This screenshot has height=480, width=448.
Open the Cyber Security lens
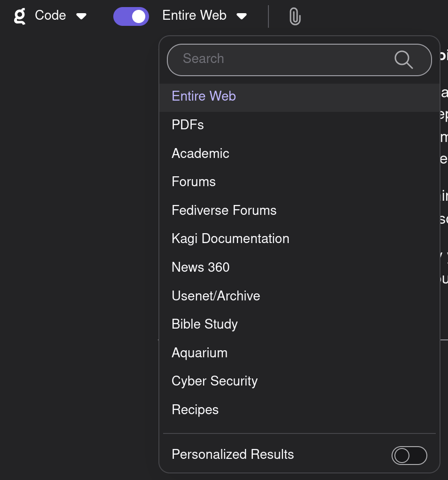(x=214, y=381)
